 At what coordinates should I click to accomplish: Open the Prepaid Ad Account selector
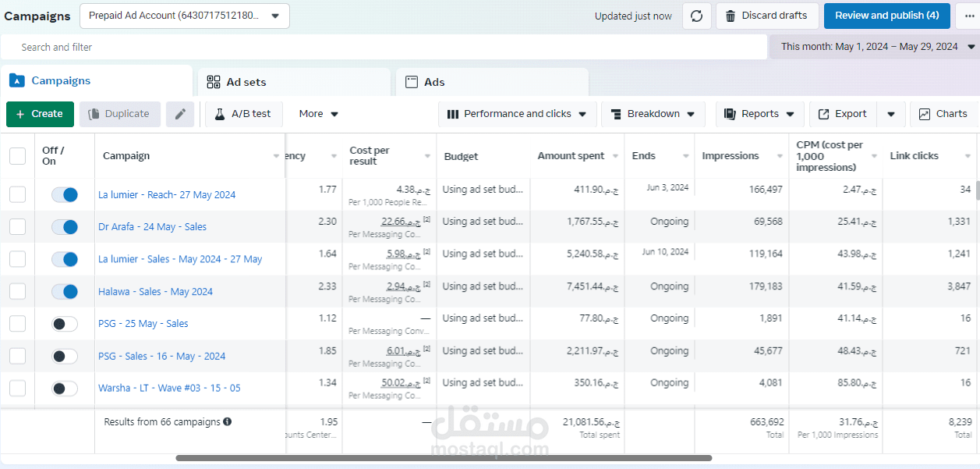click(184, 16)
